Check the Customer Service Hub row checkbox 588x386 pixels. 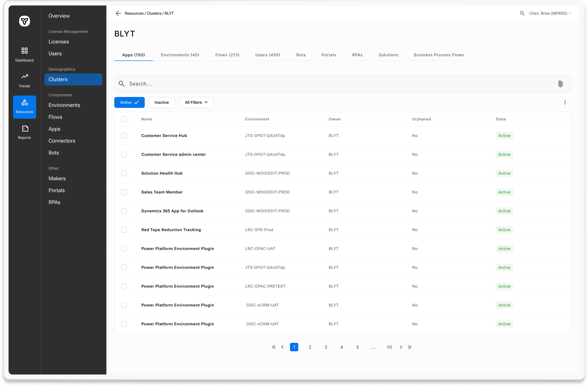[124, 136]
